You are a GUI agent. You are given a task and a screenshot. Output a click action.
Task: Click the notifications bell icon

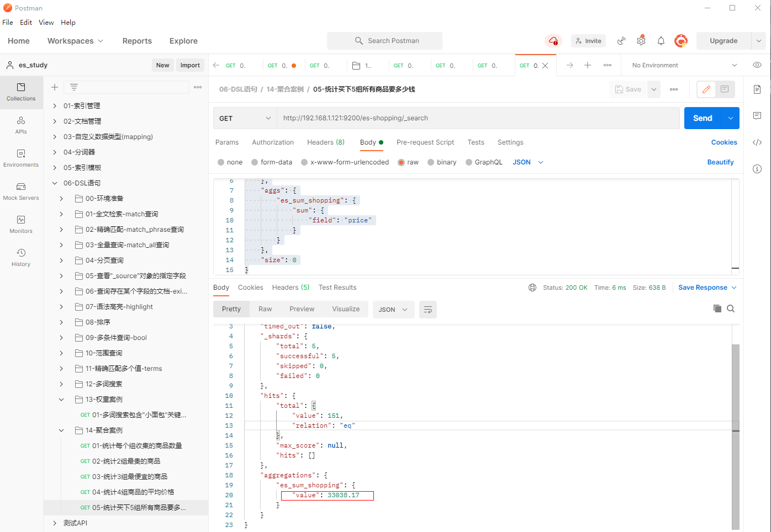(x=661, y=41)
